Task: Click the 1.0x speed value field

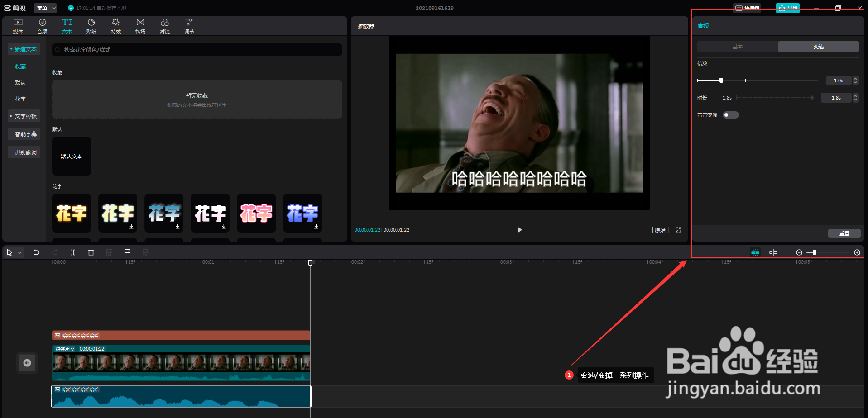Action: pyautogui.click(x=839, y=81)
